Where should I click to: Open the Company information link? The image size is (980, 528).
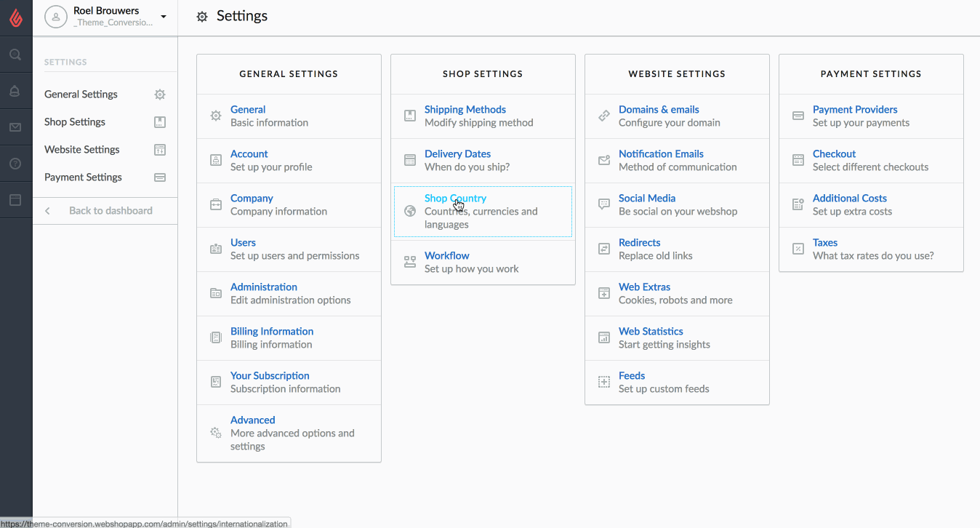(252, 199)
